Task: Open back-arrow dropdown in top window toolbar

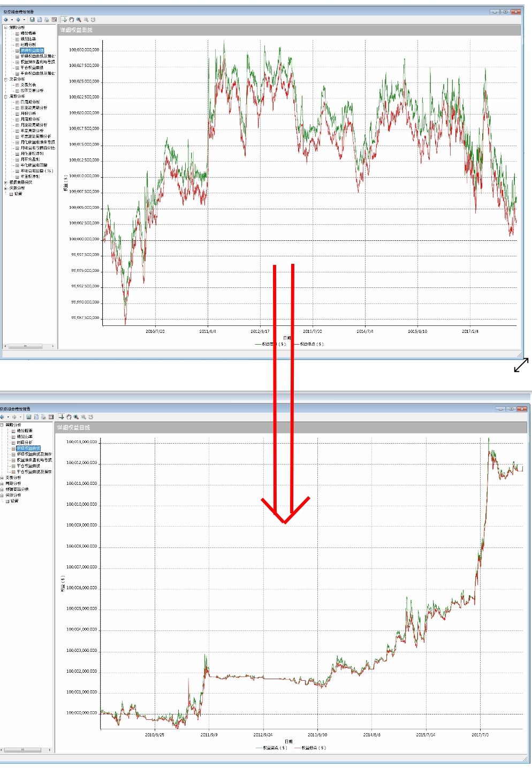Action: (x=12, y=20)
